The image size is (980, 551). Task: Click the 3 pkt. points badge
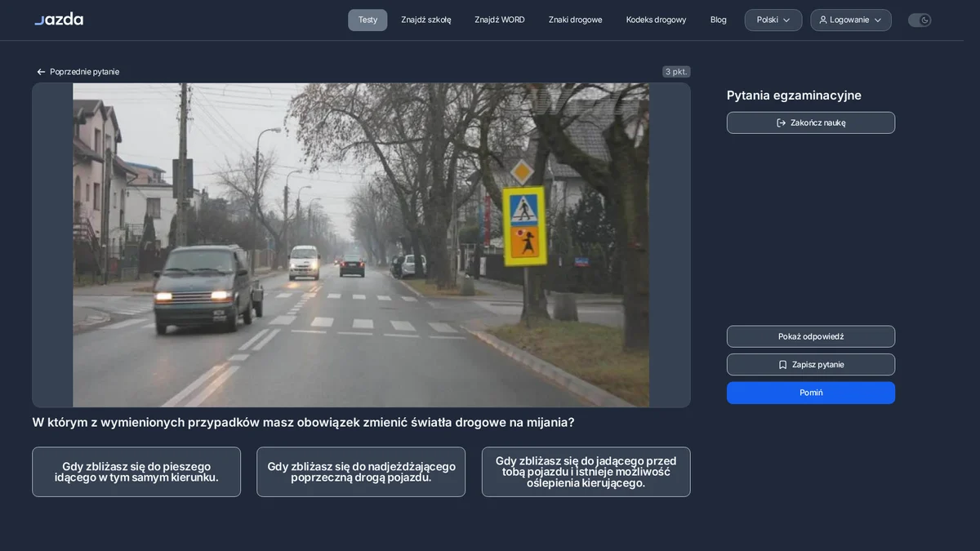tap(676, 72)
